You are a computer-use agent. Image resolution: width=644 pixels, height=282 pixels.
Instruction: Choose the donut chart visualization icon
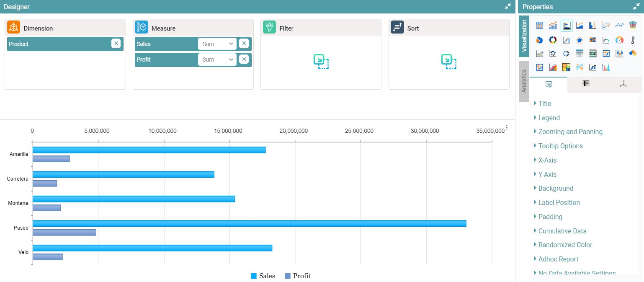click(553, 40)
